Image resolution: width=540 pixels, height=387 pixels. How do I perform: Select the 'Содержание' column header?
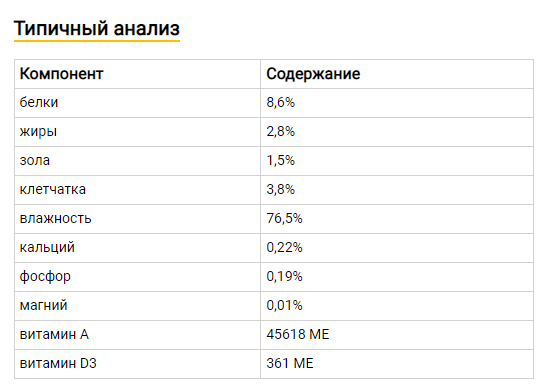(x=313, y=74)
